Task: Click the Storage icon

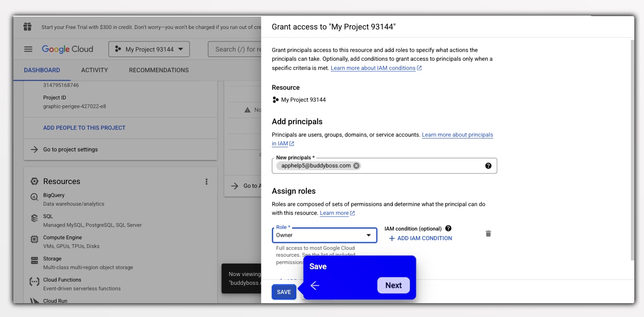Action: pos(34,260)
